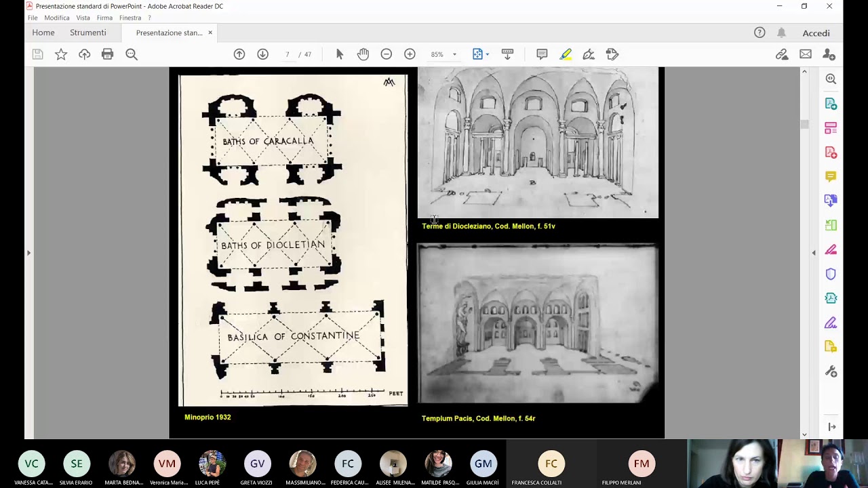Zoom out with minus button
This screenshot has height=488, width=868.
(x=386, y=54)
